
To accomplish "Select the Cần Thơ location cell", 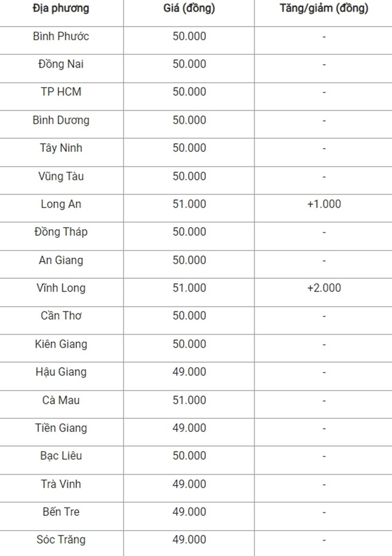I will [61, 316].
